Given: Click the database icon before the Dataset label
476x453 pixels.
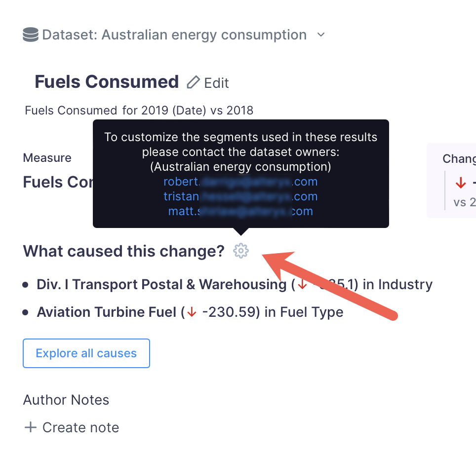Looking at the screenshot, I should tap(30, 35).
